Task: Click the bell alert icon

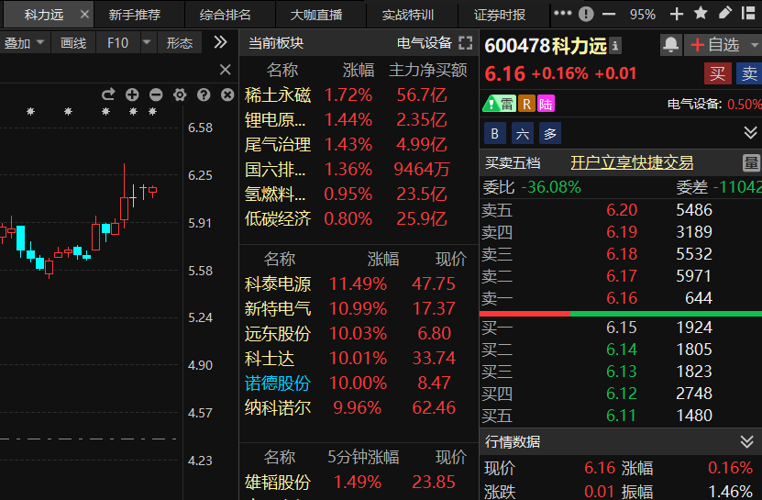Action: (x=671, y=45)
